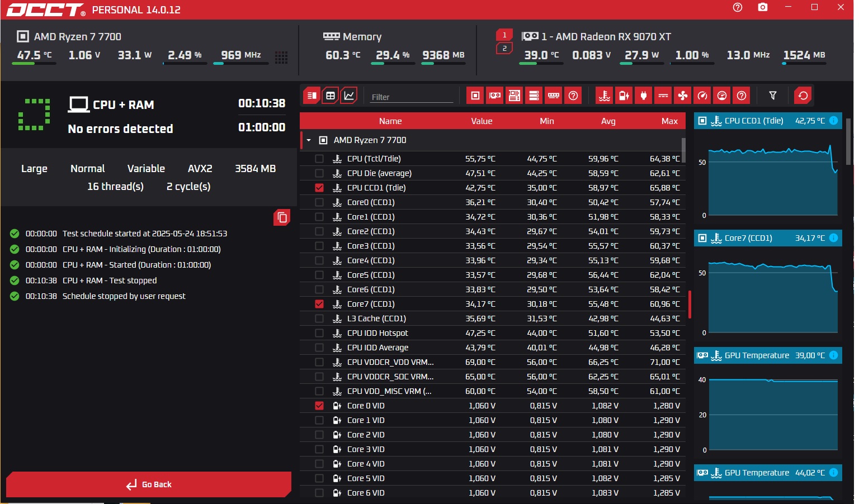Viewport: 859px width, 504px height.
Task: Filter sensors by usage load icon
Action: point(722,96)
